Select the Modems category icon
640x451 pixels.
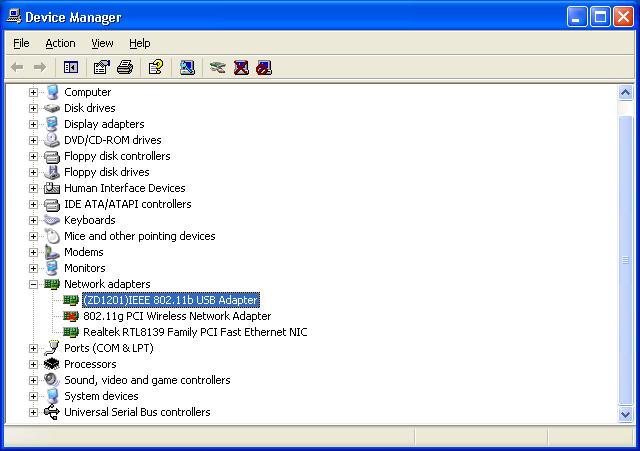pos(52,252)
